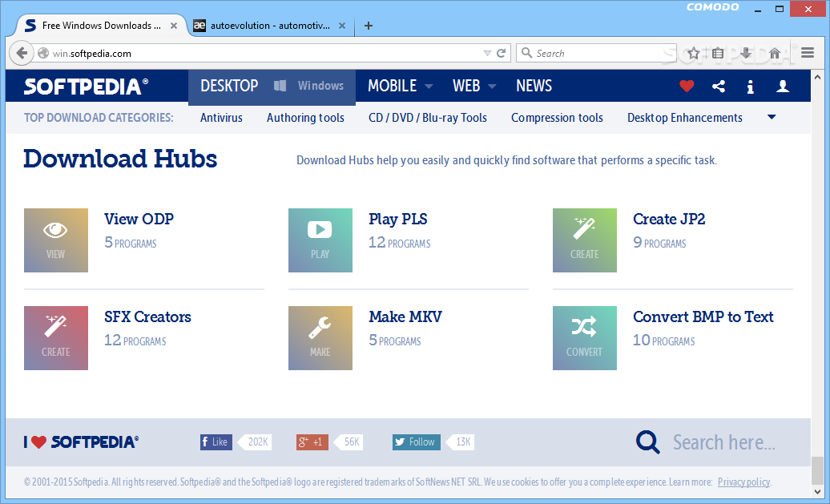Open the Convert BMP to Text hub
The height and width of the screenshot is (504, 830).
(703, 317)
